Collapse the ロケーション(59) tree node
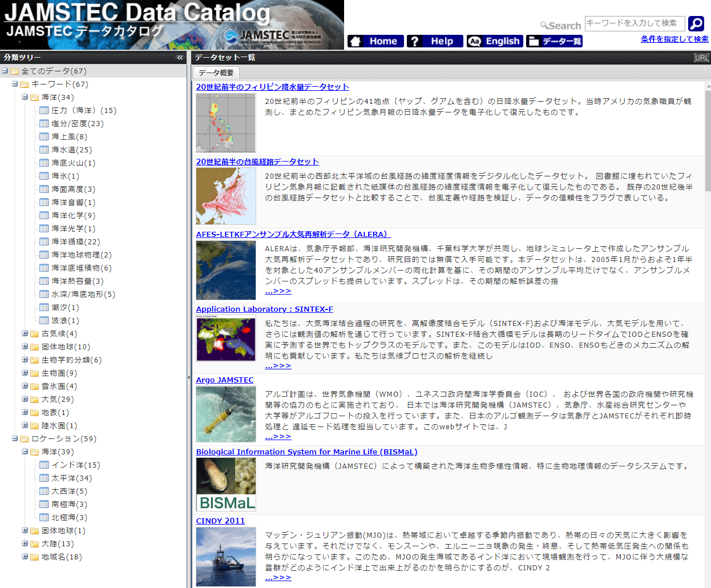The width and height of the screenshot is (711, 588). (x=15, y=438)
